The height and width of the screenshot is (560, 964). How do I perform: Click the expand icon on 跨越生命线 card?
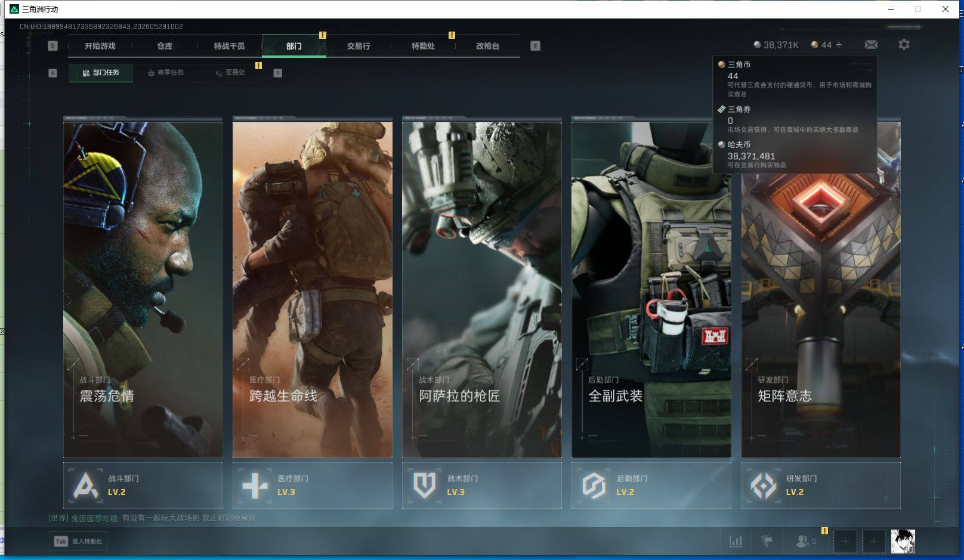tap(243, 364)
